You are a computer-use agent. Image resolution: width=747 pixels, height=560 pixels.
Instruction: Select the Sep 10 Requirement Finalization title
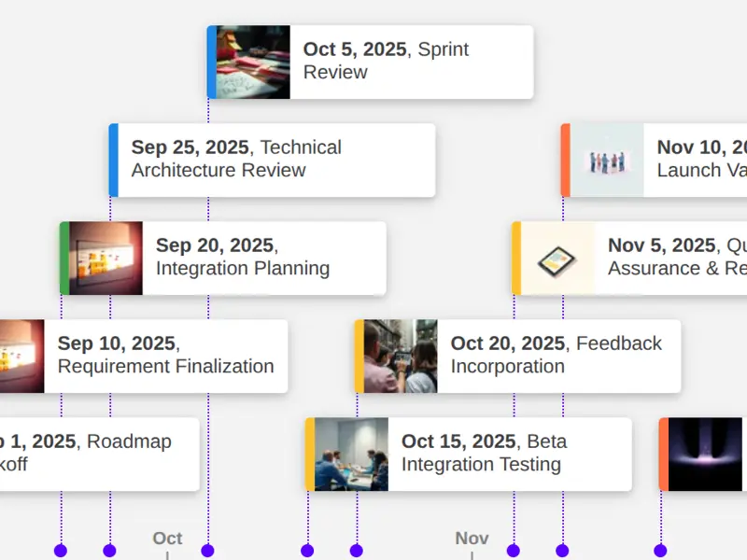[165, 355]
